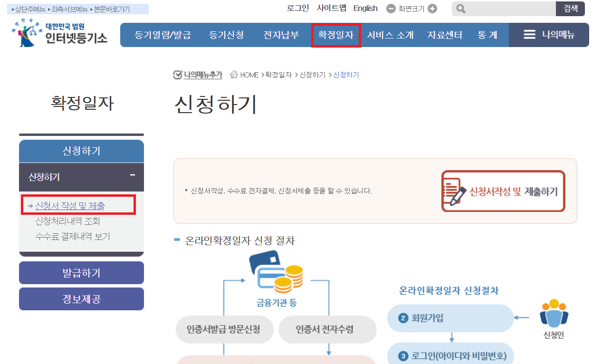The width and height of the screenshot is (602, 364).
Task: Click the 금융기관 등 card and coins icon
Action: coord(276,272)
